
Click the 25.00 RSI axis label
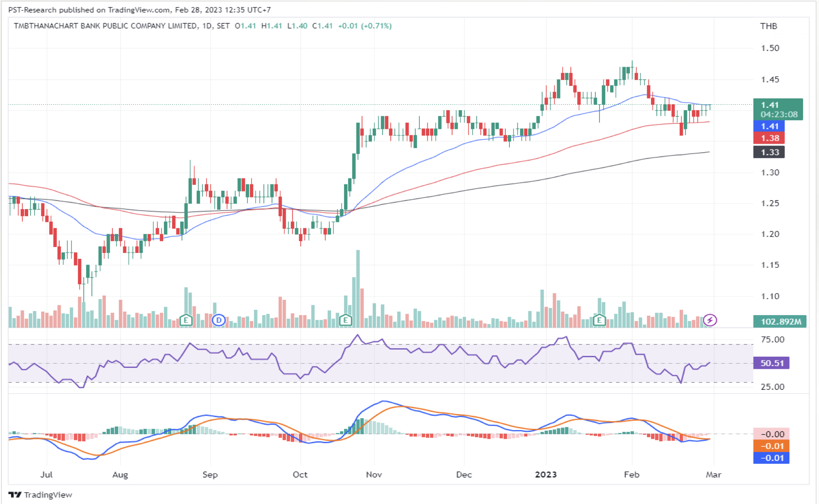[x=773, y=387]
